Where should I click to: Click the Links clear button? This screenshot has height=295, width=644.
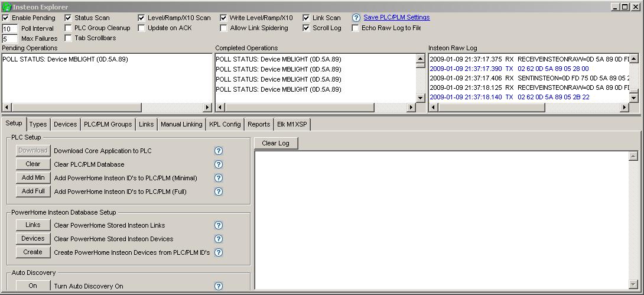point(33,225)
